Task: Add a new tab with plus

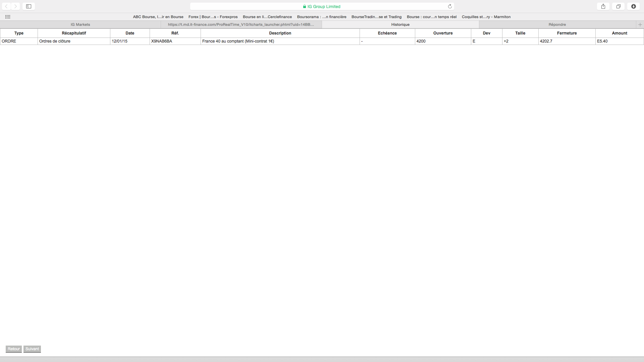Action: (640, 24)
